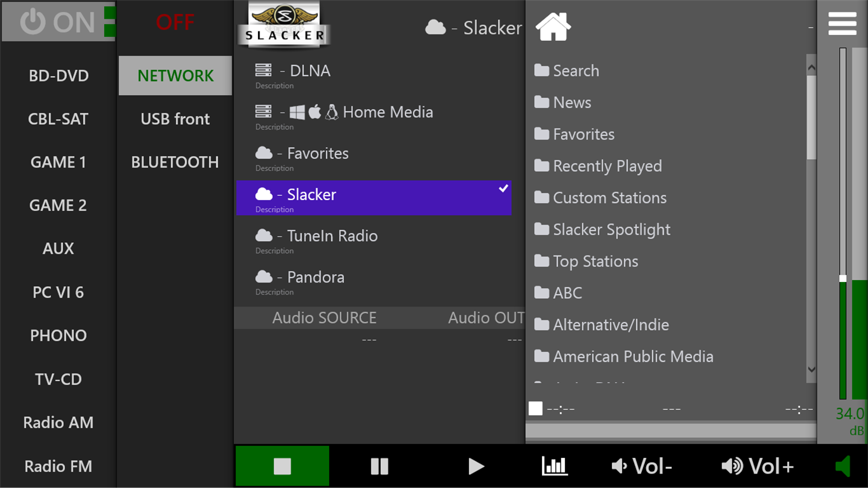The image size is (868, 488).
Task: Click the DLNA server icon
Action: (x=263, y=70)
